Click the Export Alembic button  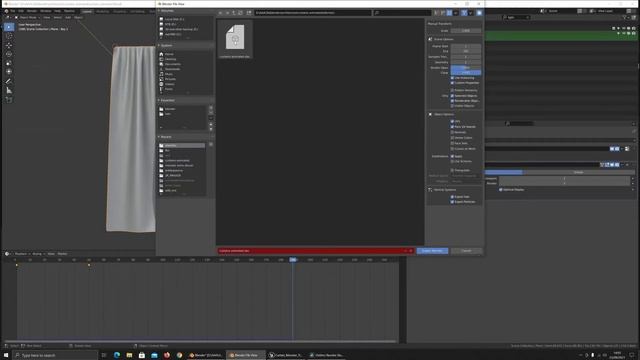[x=432, y=251]
